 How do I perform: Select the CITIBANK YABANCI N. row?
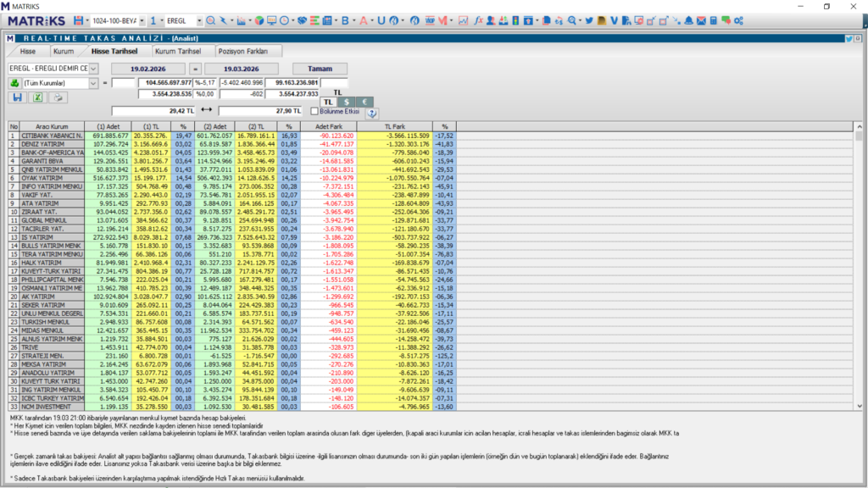(232, 136)
